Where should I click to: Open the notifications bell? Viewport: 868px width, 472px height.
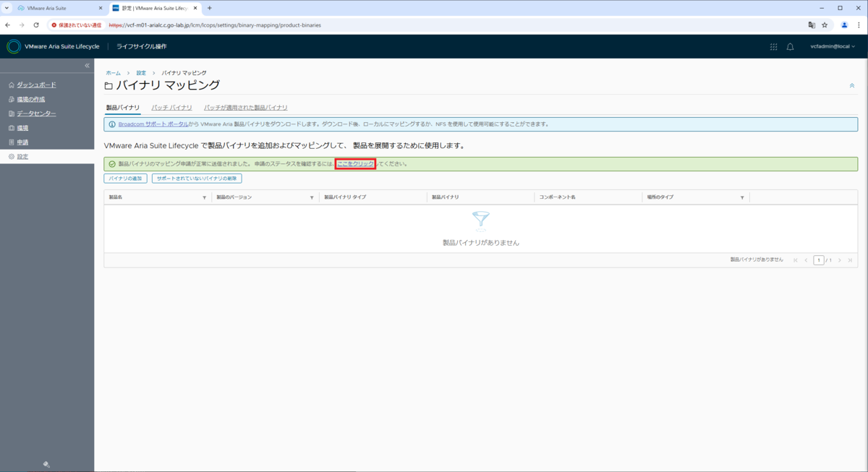pyautogui.click(x=791, y=47)
